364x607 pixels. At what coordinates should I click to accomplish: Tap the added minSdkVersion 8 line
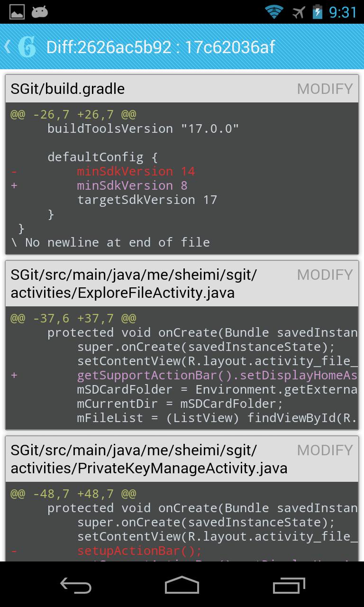click(x=132, y=185)
